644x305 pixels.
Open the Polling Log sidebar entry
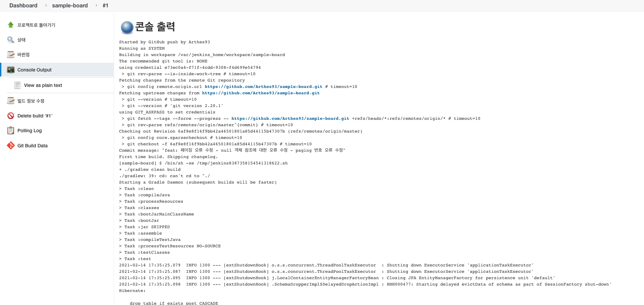[30, 131]
